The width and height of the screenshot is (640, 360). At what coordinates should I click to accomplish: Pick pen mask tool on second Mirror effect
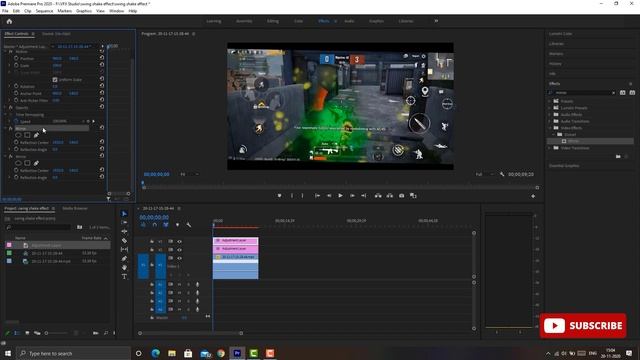point(36,163)
